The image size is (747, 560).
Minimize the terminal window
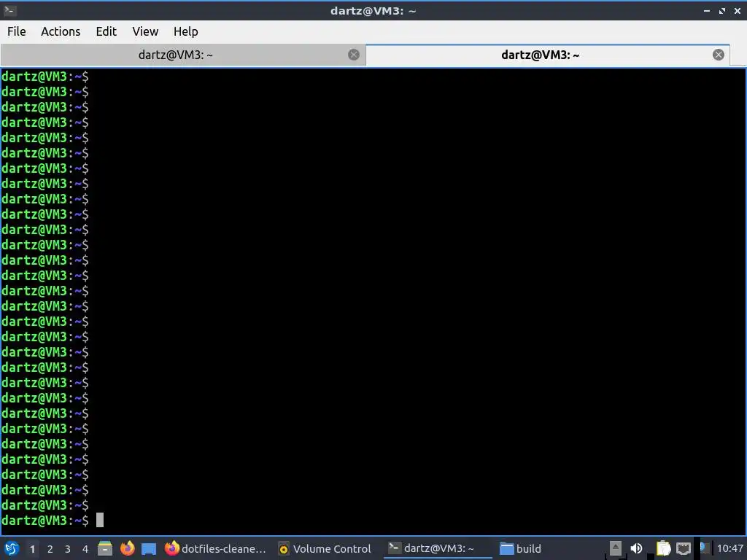pos(707,10)
